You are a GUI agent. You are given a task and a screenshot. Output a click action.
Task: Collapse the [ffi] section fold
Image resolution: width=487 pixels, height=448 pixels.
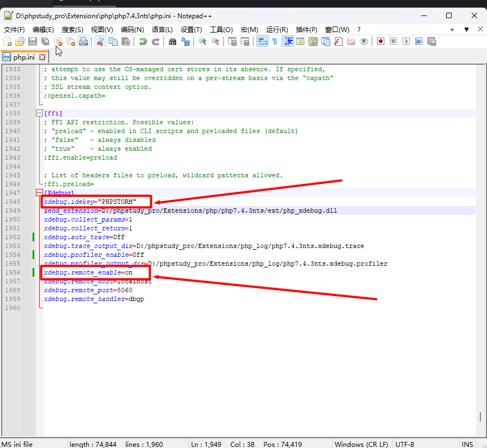[x=39, y=113]
